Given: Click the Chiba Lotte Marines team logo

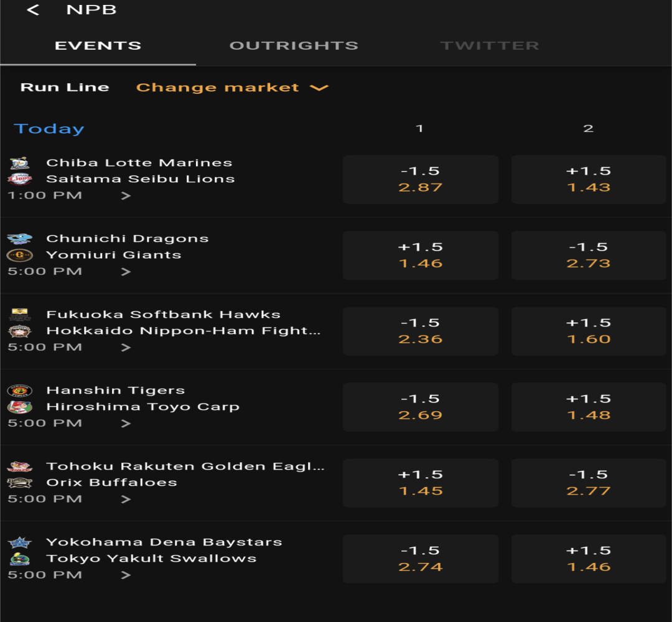Looking at the screenshot, I should click(x=20, y=163).
